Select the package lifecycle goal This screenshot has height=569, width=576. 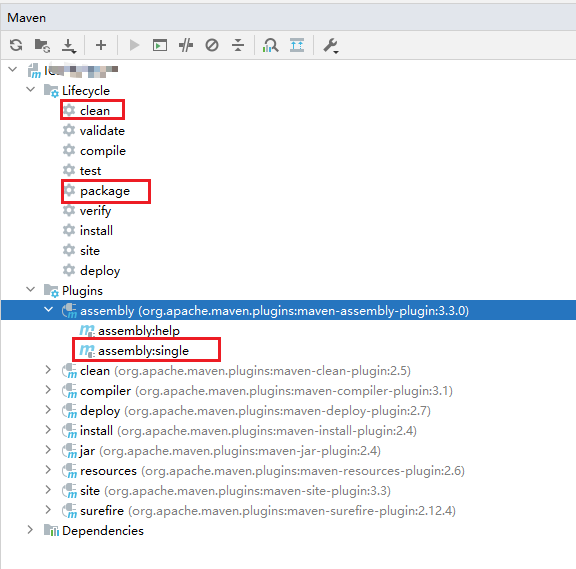96,191
